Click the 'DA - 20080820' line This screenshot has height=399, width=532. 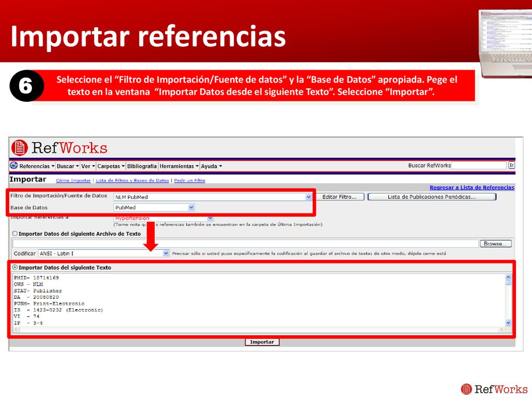point(36,297)
